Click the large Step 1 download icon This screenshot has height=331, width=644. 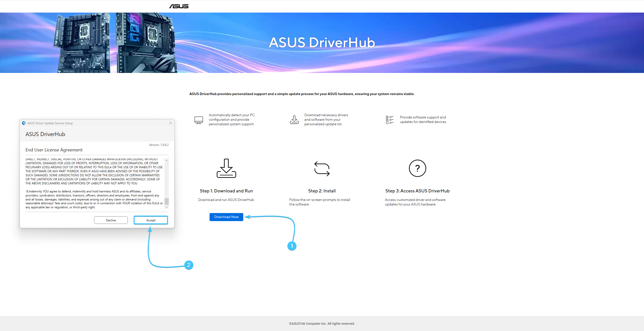tap(226, 168)
